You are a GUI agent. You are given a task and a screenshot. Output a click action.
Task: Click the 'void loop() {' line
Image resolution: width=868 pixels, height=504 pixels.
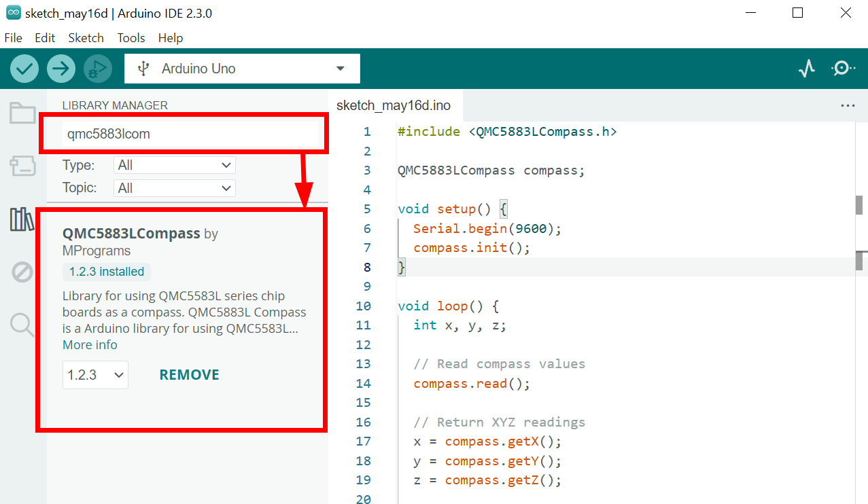pyautogui.click(x=449, y=306)
